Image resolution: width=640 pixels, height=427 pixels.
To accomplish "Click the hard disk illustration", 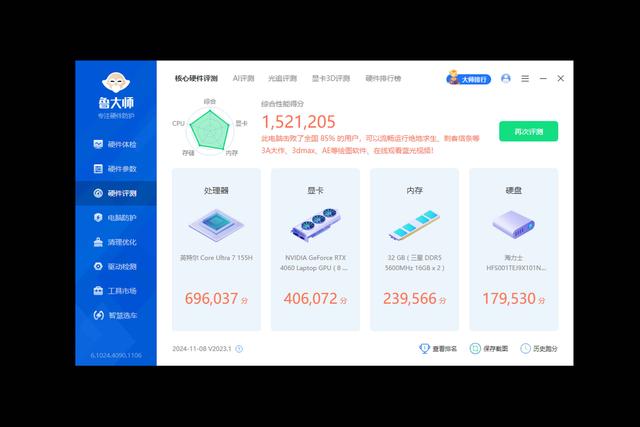I will tap(513, 224).
